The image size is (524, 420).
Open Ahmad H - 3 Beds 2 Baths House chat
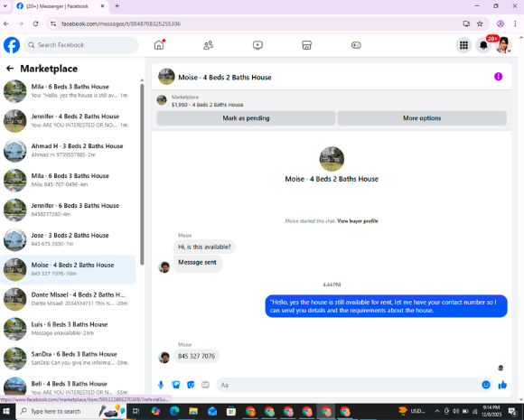click(x=69, y=150)
